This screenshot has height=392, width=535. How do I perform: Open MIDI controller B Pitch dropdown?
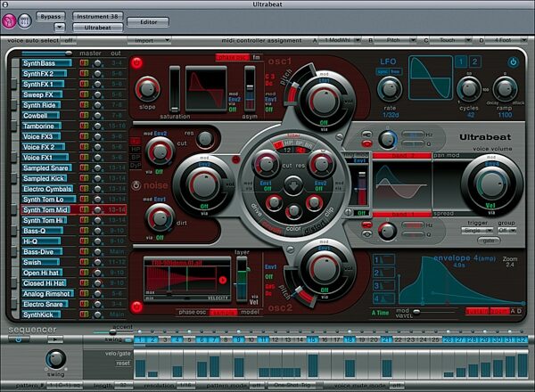pyautogui.click(x=395, y=40)
